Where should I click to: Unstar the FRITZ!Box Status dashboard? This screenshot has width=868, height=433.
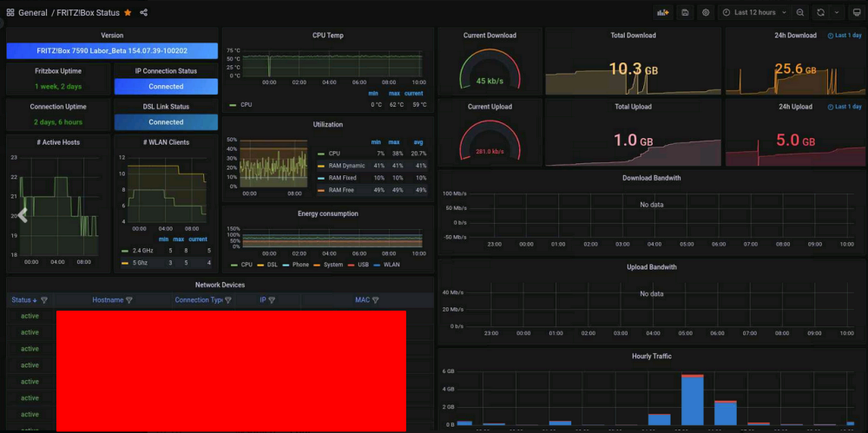coord(128,12)
